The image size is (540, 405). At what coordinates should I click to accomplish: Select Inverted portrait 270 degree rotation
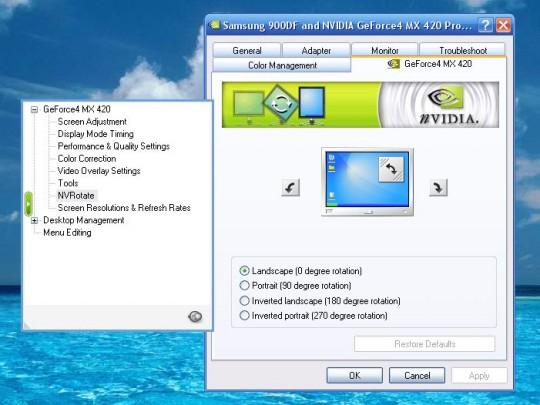tap(244, 315)
